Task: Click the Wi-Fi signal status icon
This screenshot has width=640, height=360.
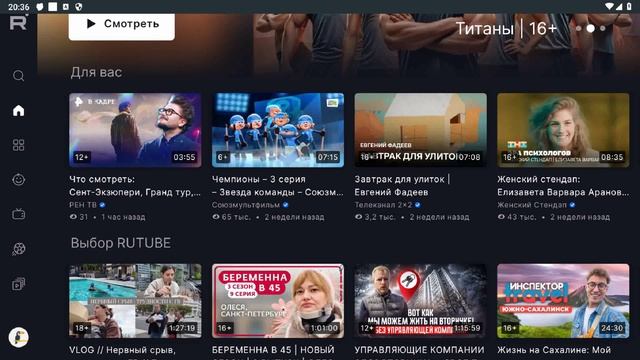Action: coord(609,7)
